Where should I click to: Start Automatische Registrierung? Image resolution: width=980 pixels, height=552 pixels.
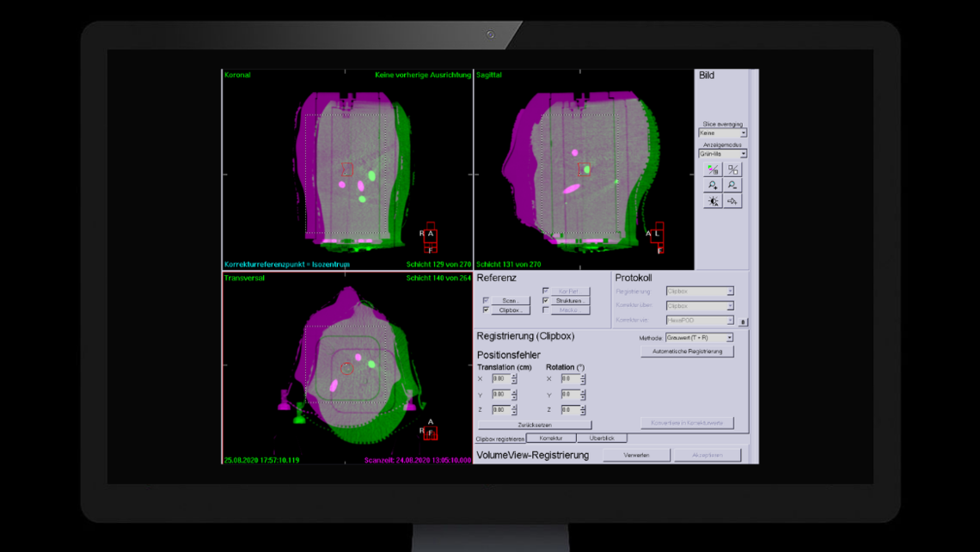pos(687,351)
